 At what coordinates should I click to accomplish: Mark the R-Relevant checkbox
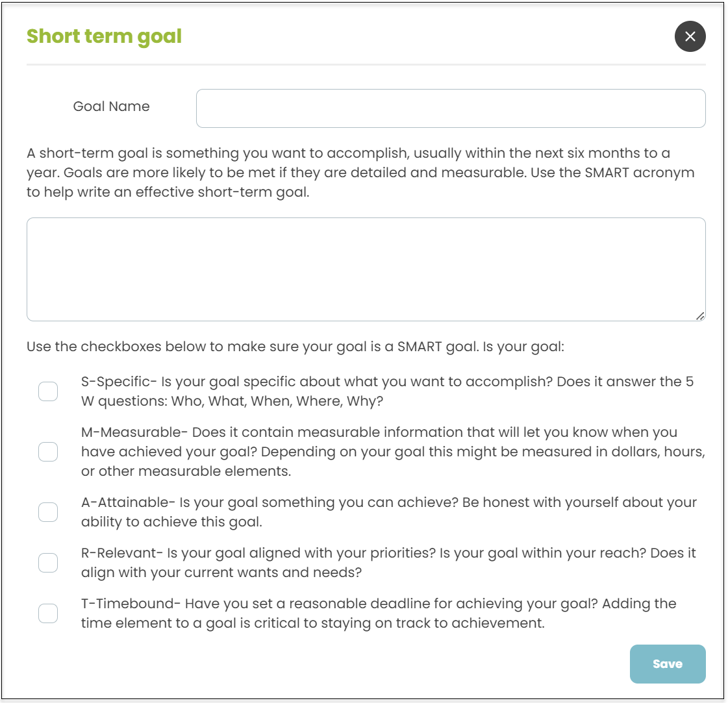48,562
